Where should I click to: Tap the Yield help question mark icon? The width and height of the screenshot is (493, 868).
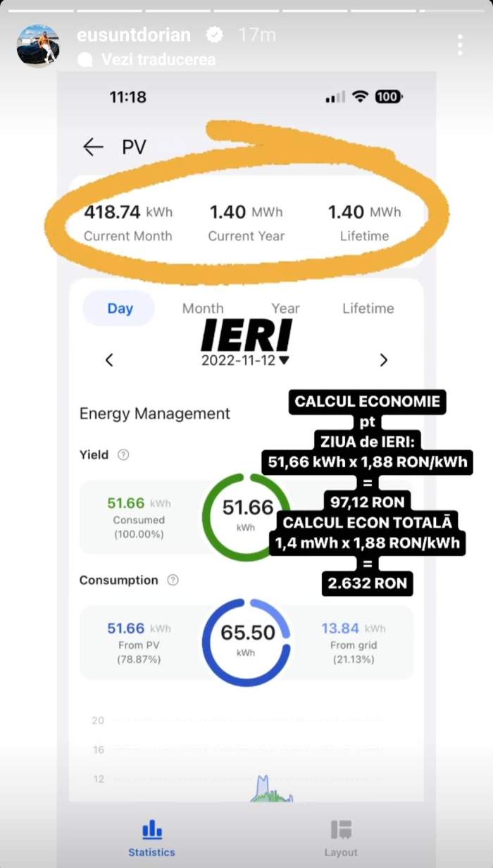[x=123, y=454]
